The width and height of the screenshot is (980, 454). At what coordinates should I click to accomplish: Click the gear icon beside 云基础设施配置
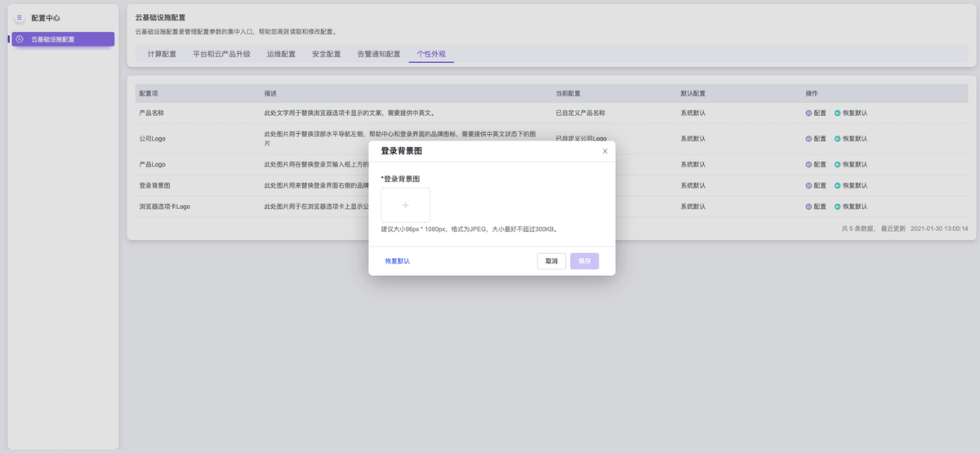coord(20,39)
